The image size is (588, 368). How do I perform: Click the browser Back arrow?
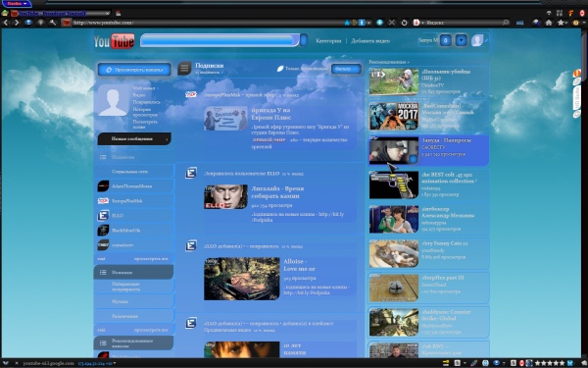click(6, 23)
